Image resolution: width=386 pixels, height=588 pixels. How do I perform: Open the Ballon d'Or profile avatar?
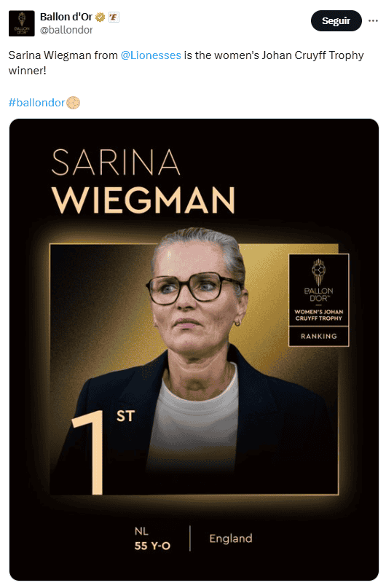[22, 23]
